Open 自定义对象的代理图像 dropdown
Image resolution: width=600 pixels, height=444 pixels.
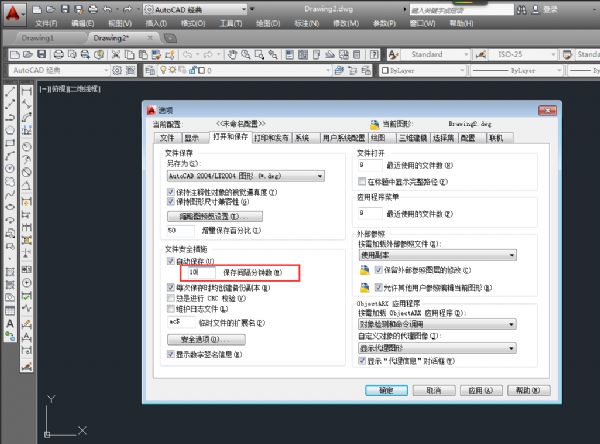point(437,348)
